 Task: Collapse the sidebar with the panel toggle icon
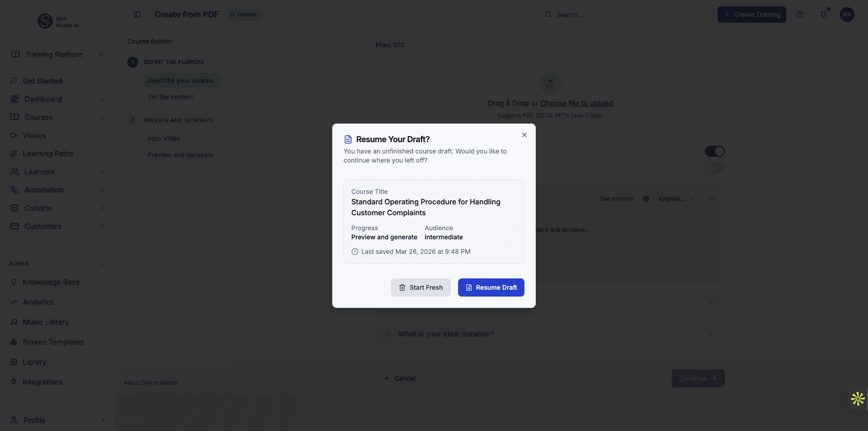tap(137, 14)
